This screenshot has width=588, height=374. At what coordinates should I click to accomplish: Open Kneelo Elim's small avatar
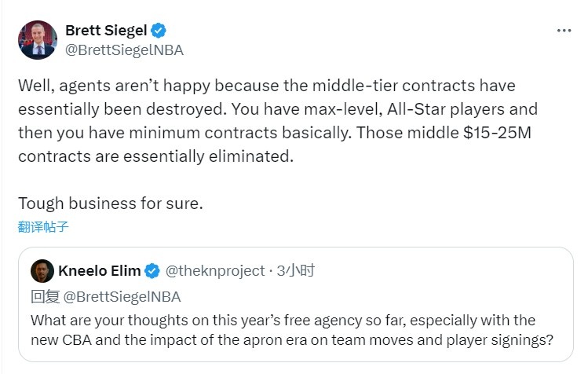42,271
